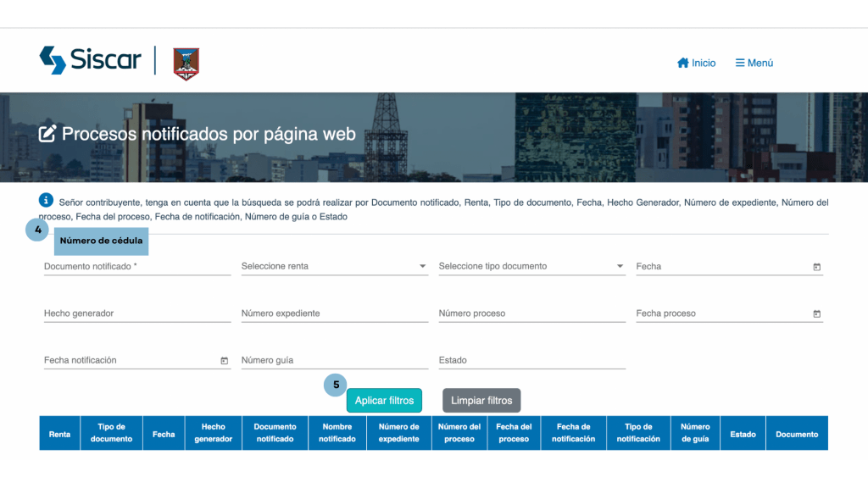Click step 5 numbered circle marker
Image resolution: width=868 pixels, height=488 pixels.
click(336, 385)
